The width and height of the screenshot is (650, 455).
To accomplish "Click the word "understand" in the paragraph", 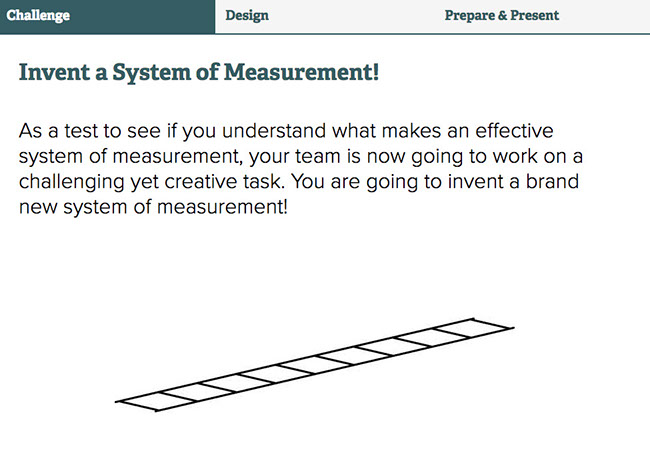I will [274, 131].
